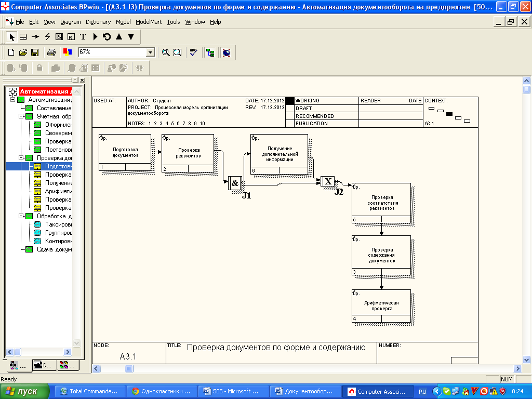Open the Window menu
The image size is (532, 399).
(x=195, y=22)
